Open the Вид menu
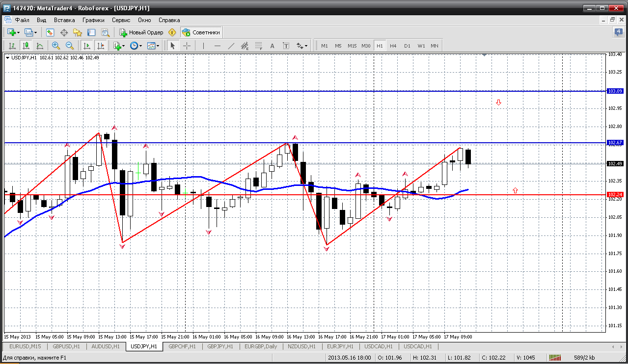 (x=42, y=20)
